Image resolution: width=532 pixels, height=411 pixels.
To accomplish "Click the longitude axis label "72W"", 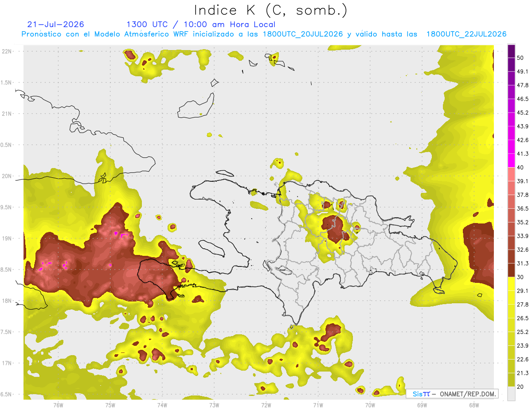I will click(x=266, y=404).
